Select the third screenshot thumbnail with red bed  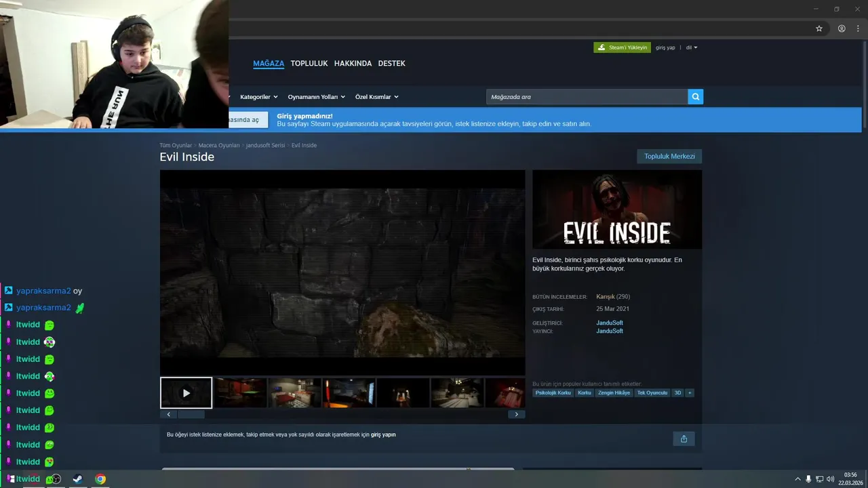pos(295,393)
